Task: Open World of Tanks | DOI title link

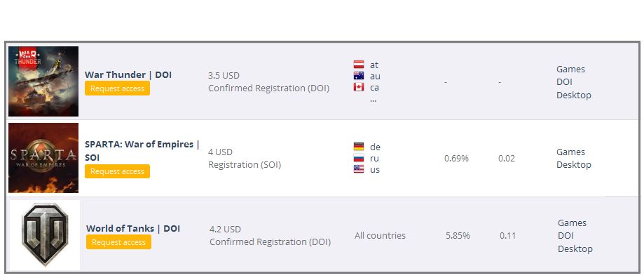Action: coord(133,228)
